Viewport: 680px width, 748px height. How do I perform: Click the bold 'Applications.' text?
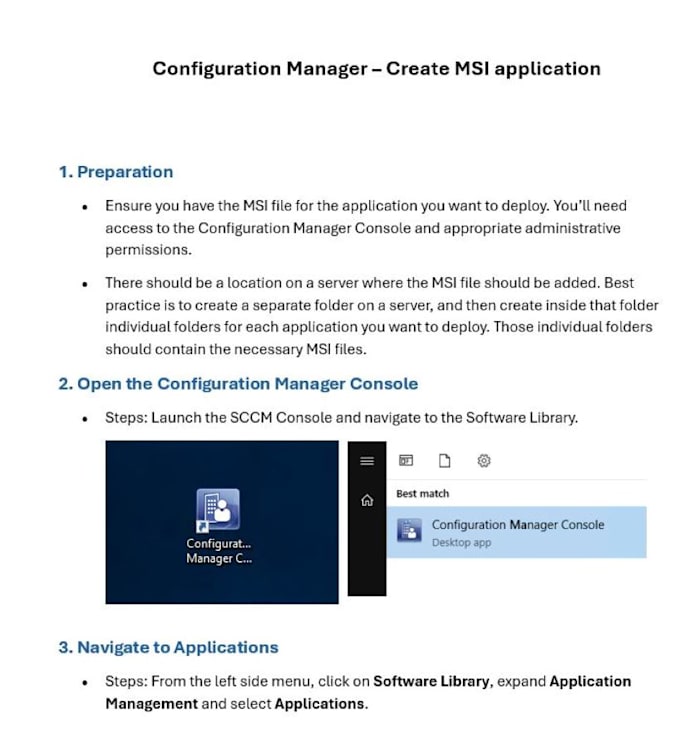(x=321, y=704)
